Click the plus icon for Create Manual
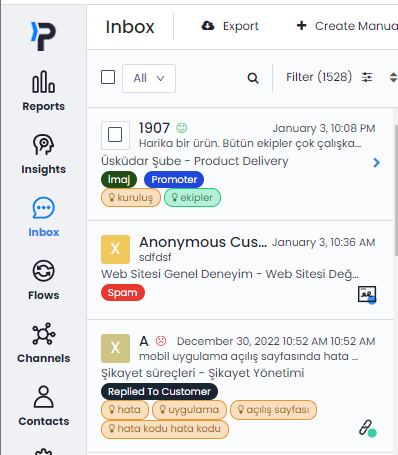The height and width of the screenshot is (455, 398). (302, 25)
